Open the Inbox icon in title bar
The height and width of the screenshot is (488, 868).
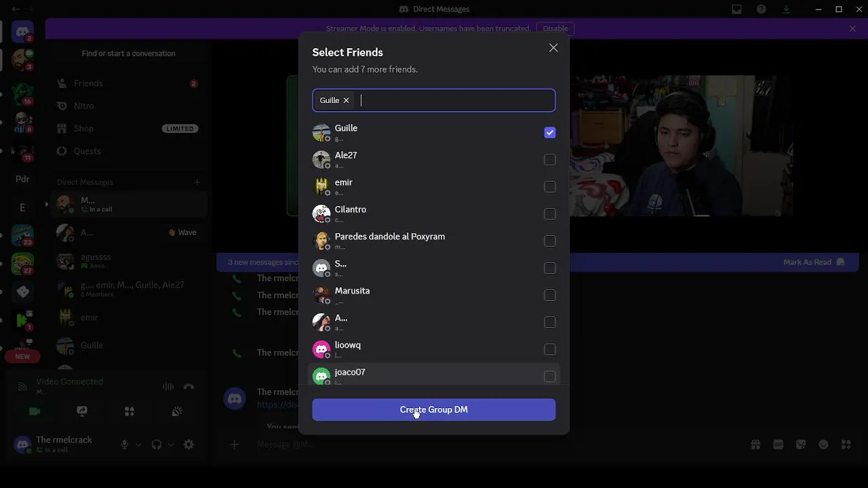736,9
